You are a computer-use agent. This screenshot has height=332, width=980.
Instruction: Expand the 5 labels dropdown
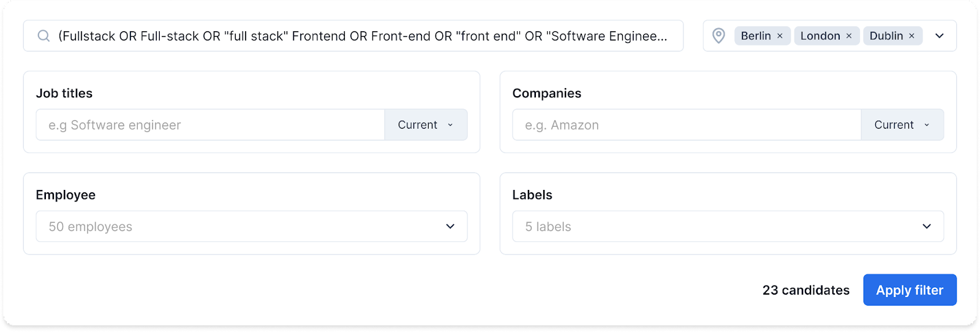pyautogui.click(x=728, y=227)
